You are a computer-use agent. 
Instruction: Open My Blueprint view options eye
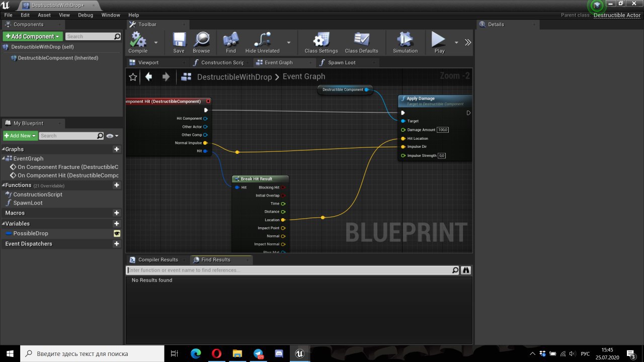(112, 136)
